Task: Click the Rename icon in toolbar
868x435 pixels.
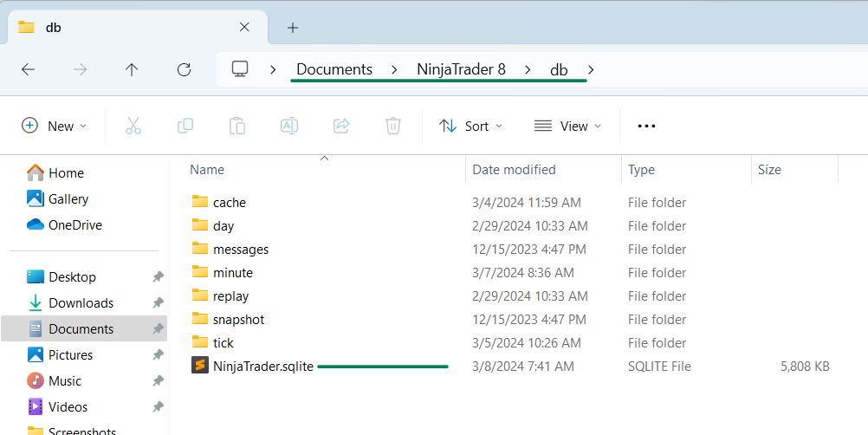Action: pyautogui.click(x=289, y=126)
